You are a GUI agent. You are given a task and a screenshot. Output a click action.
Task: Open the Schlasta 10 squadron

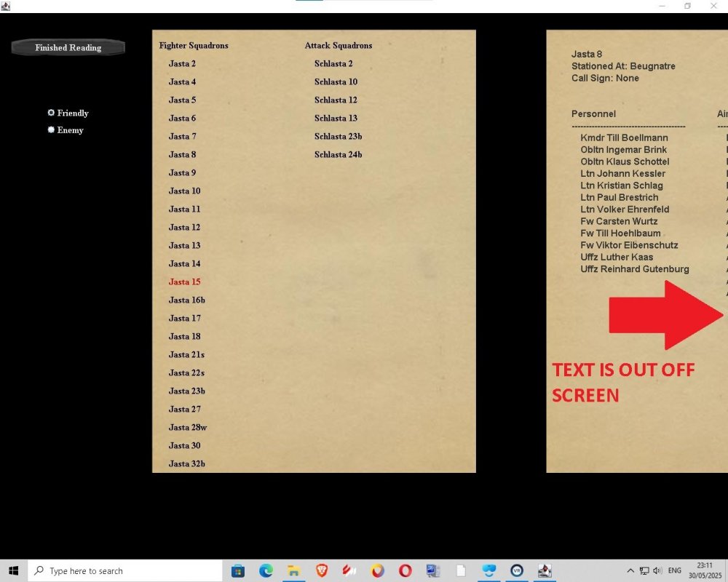point(336,81)
